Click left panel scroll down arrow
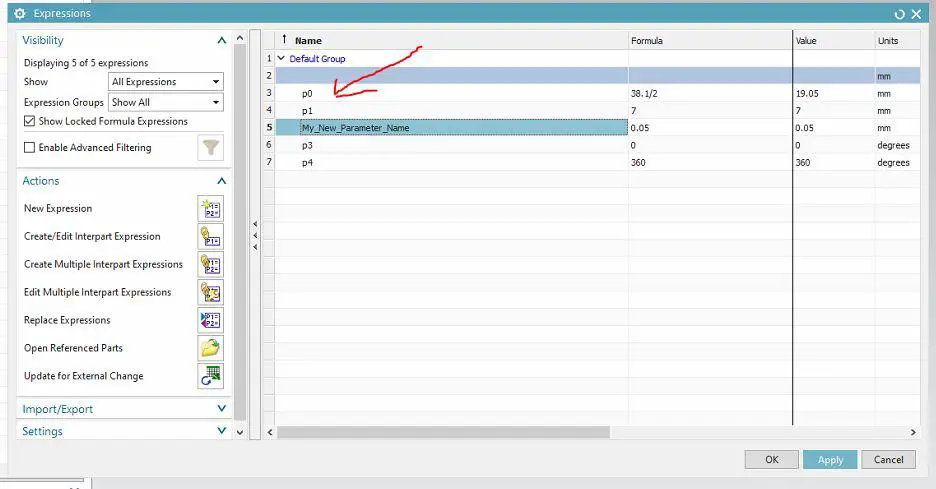This screenshot has height=489, width=936. (x=240, y=432)
